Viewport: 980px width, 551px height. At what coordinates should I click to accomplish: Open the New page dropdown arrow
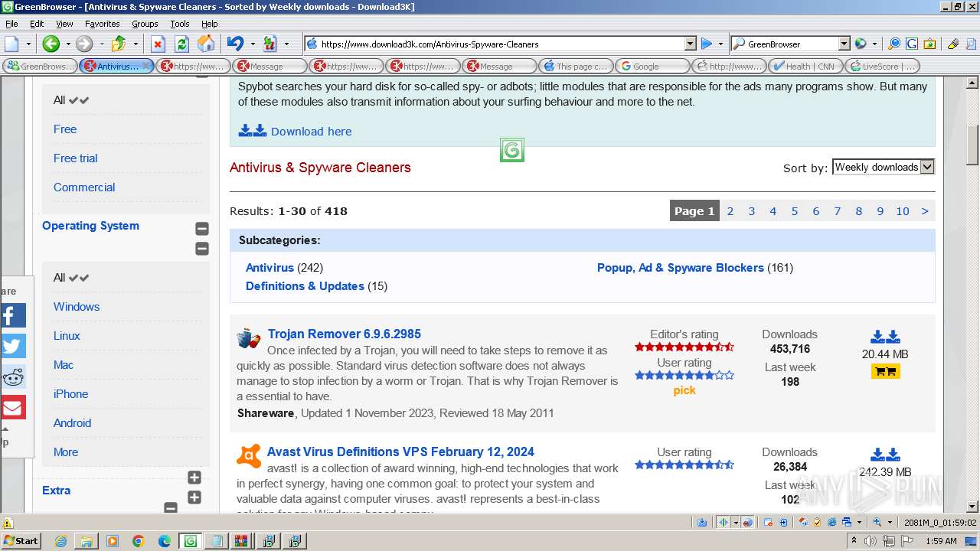(x=28, y=44)
